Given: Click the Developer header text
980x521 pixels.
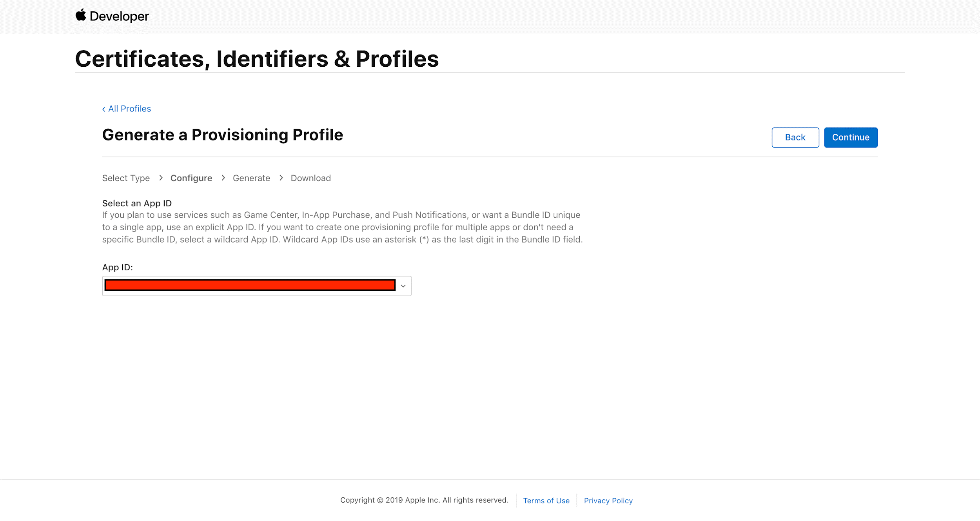Looking at the screenshot, I should [x=119, y=16].
